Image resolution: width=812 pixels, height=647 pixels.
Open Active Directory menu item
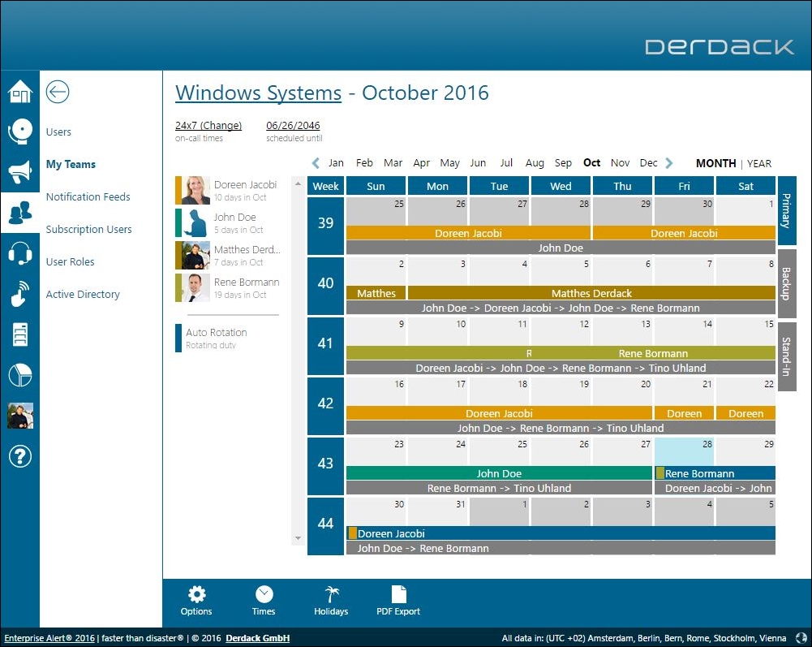(83, 295)
